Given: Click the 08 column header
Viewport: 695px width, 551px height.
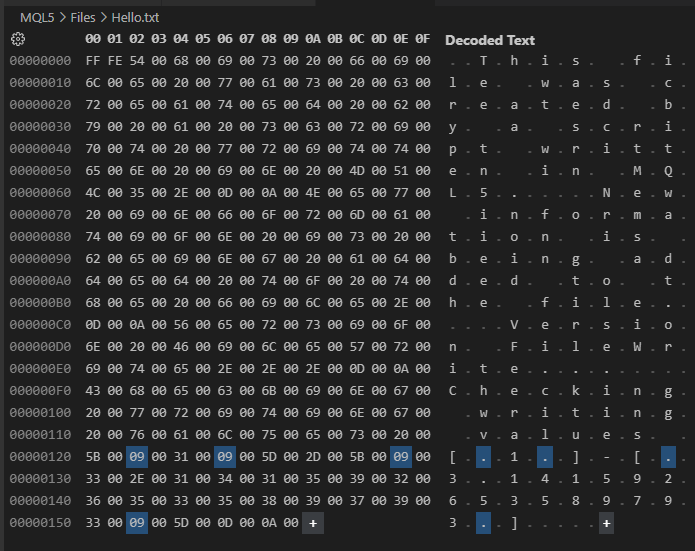Looking at the screenshot, I should pyautogui.click(x=269, y=39).
